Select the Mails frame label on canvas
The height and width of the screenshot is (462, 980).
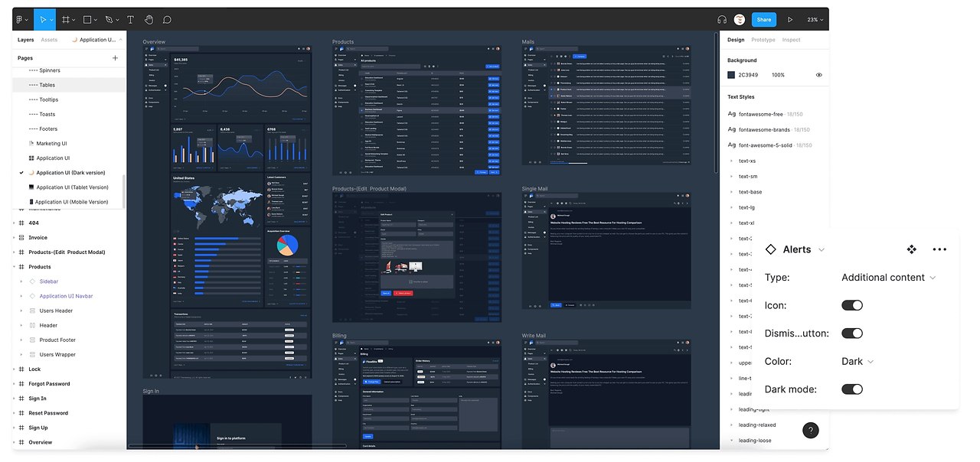(x=528, y=42)
